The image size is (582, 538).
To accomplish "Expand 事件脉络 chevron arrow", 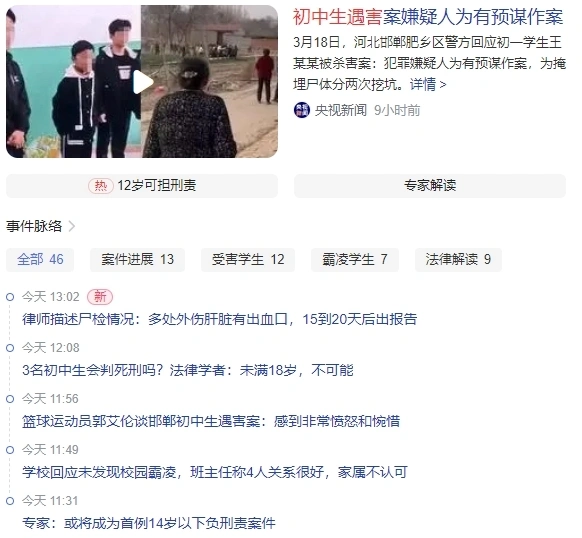I will click(x=72, y=226).
